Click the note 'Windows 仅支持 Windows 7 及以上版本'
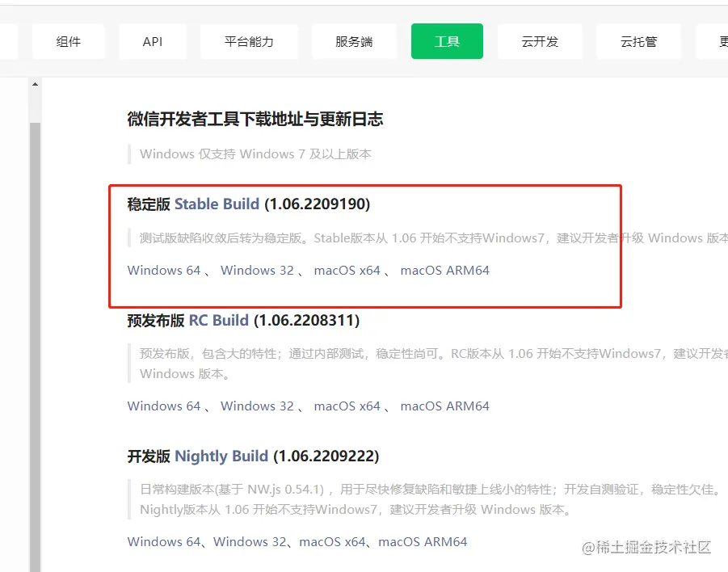 (255, 154)
